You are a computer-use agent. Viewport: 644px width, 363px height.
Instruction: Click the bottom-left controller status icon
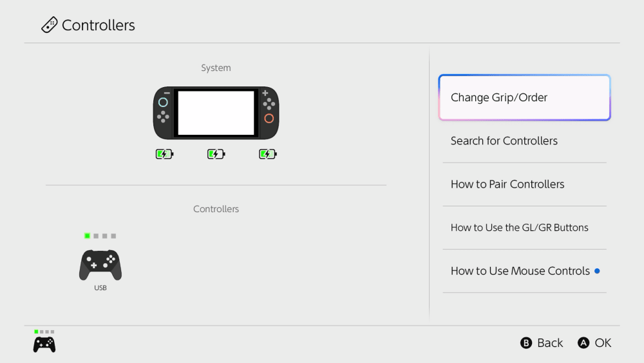(44, 344)
